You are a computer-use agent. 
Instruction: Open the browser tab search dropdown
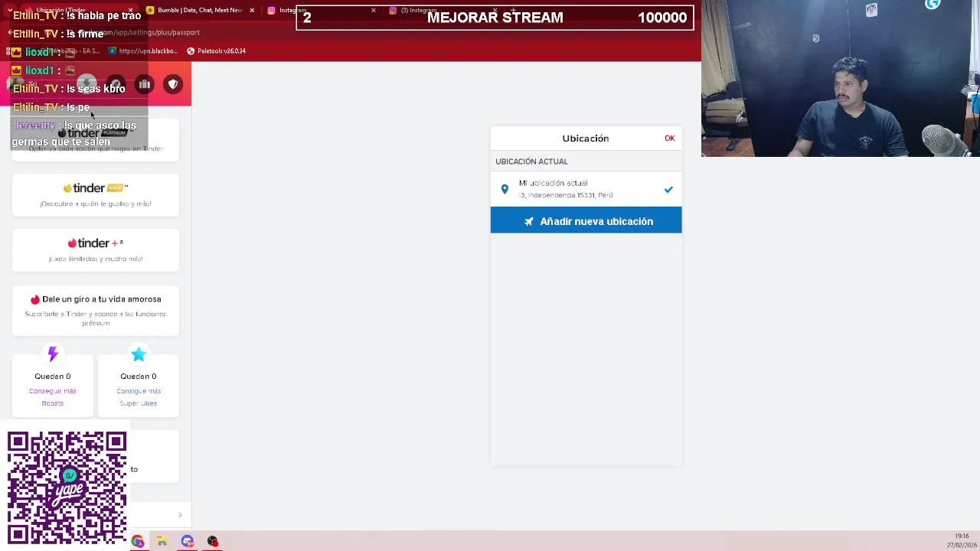click(10, 11)
